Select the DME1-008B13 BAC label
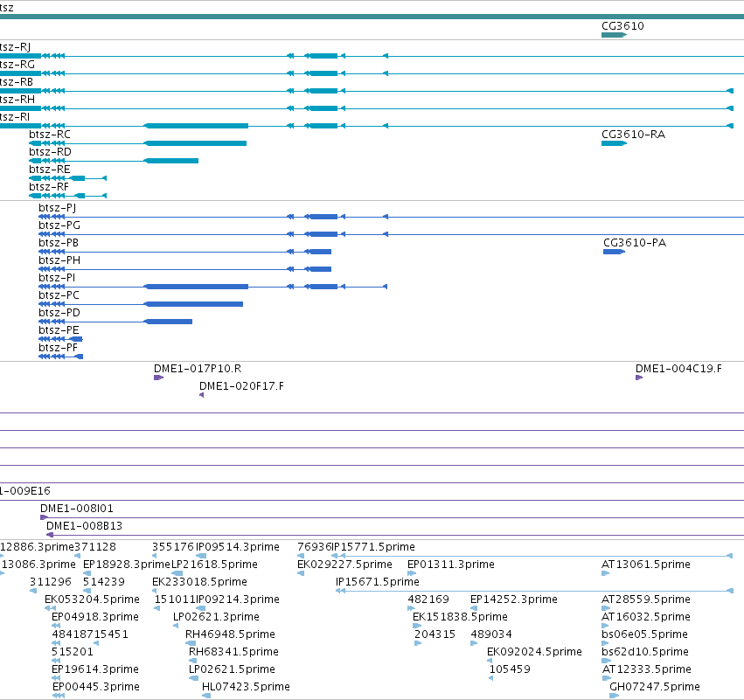The width and height of the screenshot is (744, 700). coord(85,526)
